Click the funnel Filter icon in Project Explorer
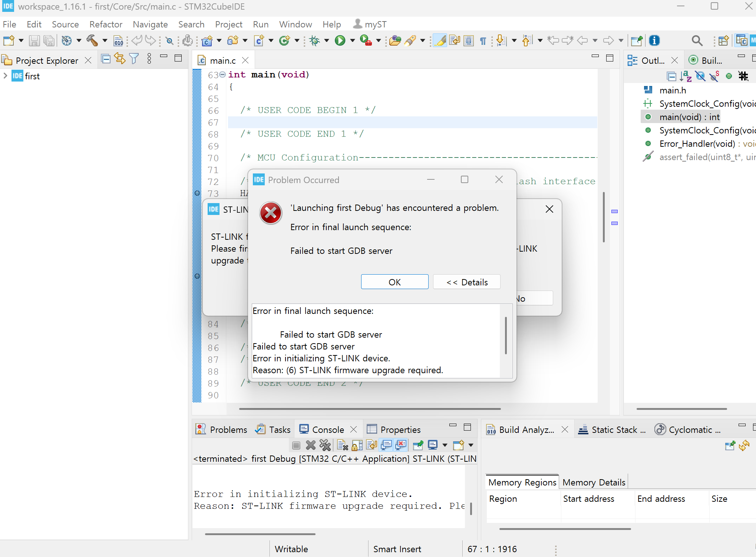The width and height of the screenshot is (756, 557). click(134, 59)
